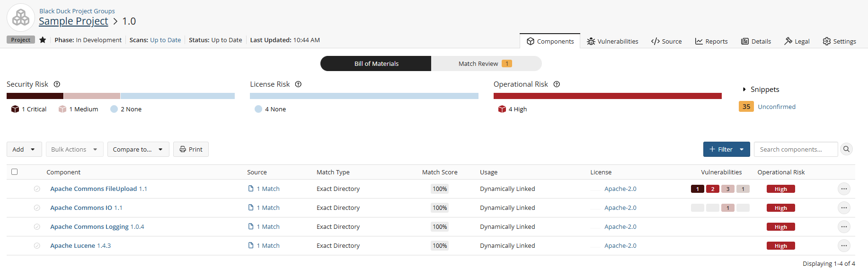Open the Apache Lucene component link
868x271 pixels.
tap(73, 245)
